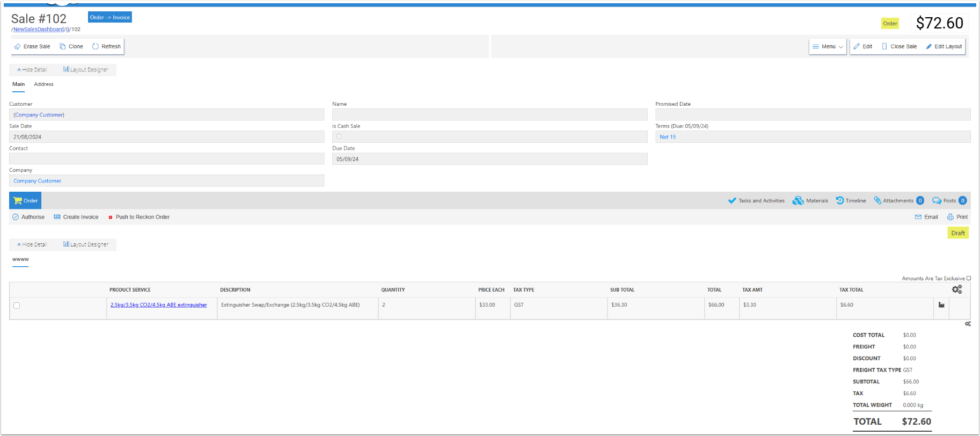Click the Erase Sale eraser icon
The image size is (980, 436).
tap(17, 47)
